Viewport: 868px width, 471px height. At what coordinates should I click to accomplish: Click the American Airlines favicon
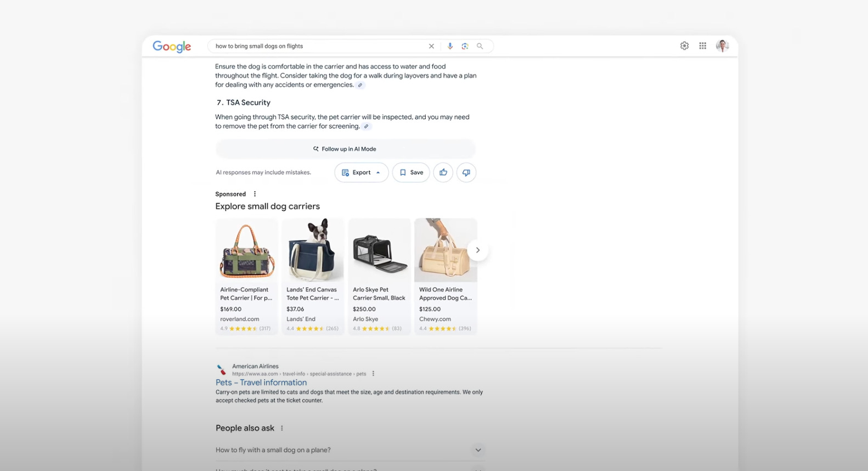pos(221,370)
